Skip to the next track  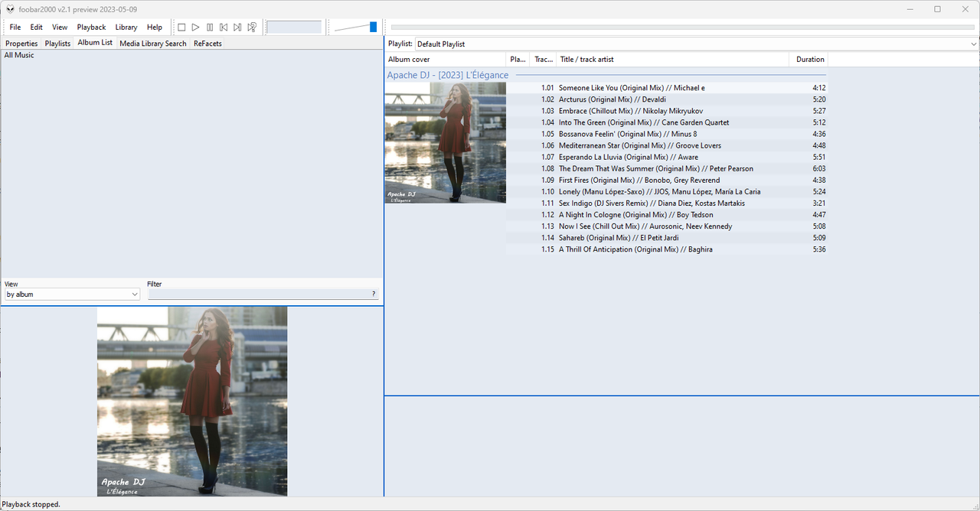(x=237, y=28)
